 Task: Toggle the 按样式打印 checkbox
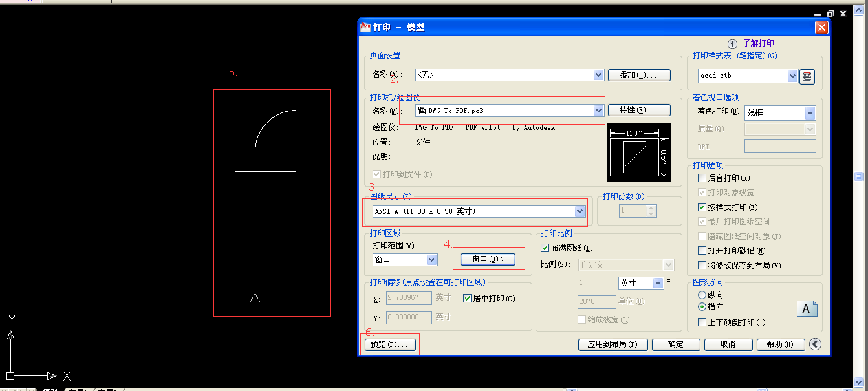tap(702, 207)
